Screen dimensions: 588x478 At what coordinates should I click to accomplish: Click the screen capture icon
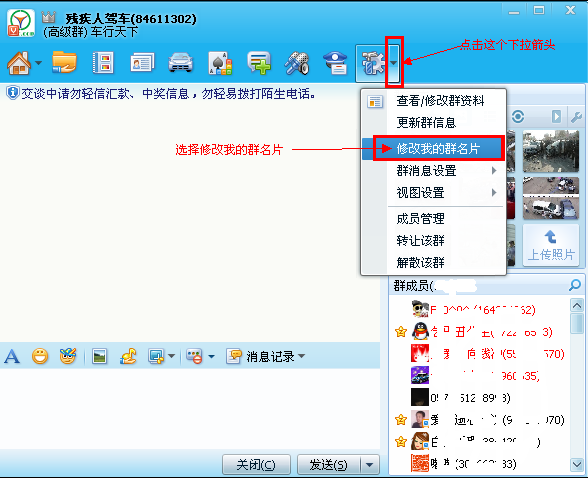pos(156,356)
